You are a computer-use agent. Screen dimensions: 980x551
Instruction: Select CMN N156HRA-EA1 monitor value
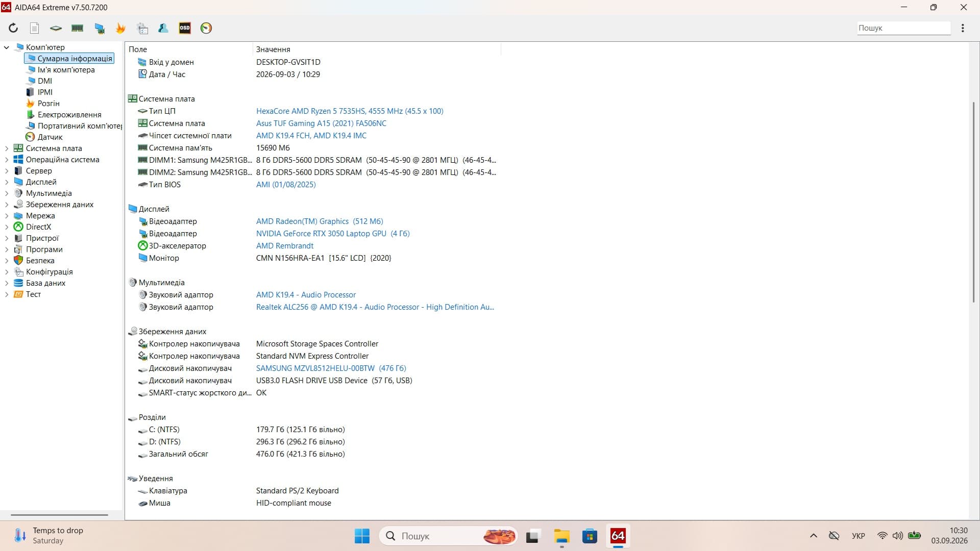(x=324, y=258)
